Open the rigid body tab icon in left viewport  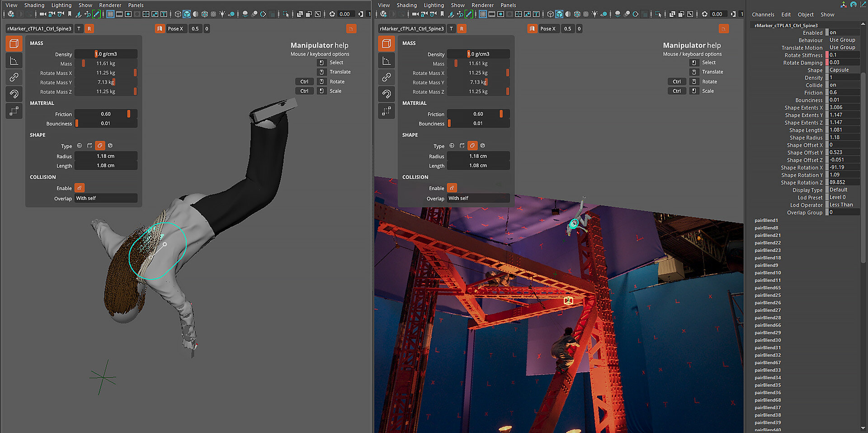click(14, 43)
